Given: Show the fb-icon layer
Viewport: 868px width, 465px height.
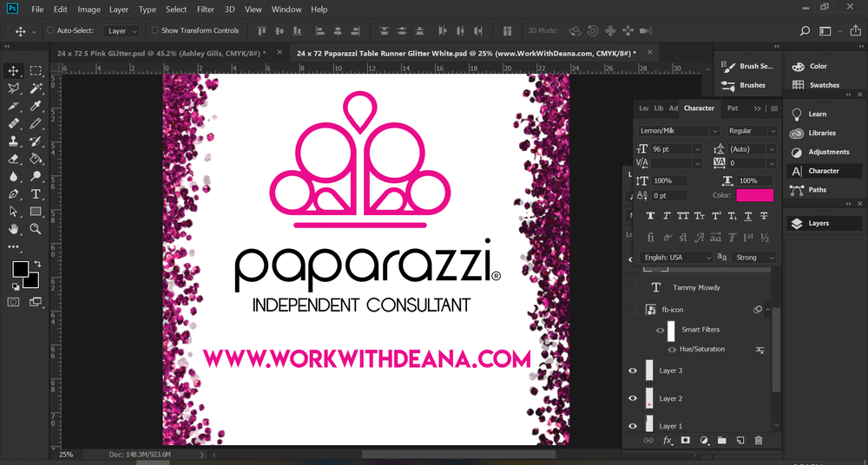Looking at the screenshot, I should point(632,310).
